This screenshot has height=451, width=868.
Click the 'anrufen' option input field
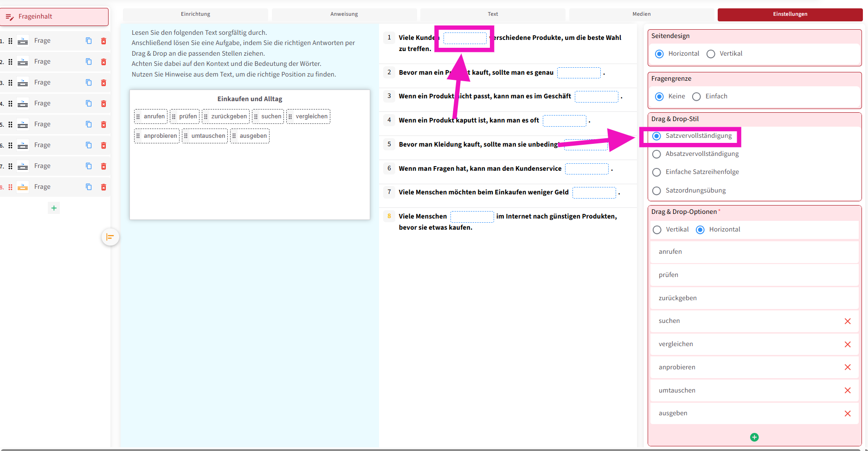click(753, 251)
